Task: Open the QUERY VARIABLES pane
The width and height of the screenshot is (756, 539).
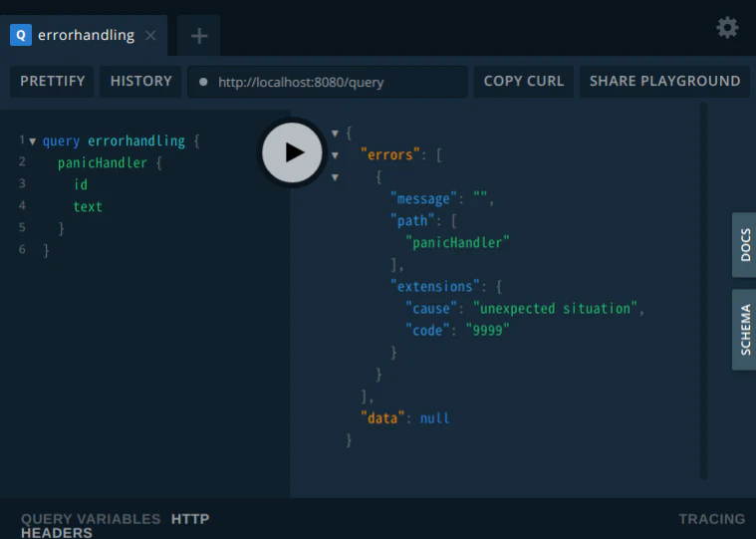Action: (91, 519)
